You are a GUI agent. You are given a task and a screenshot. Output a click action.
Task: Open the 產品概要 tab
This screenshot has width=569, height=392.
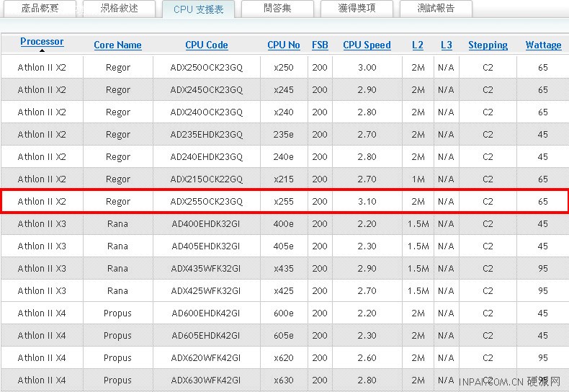tap(40, 9)
